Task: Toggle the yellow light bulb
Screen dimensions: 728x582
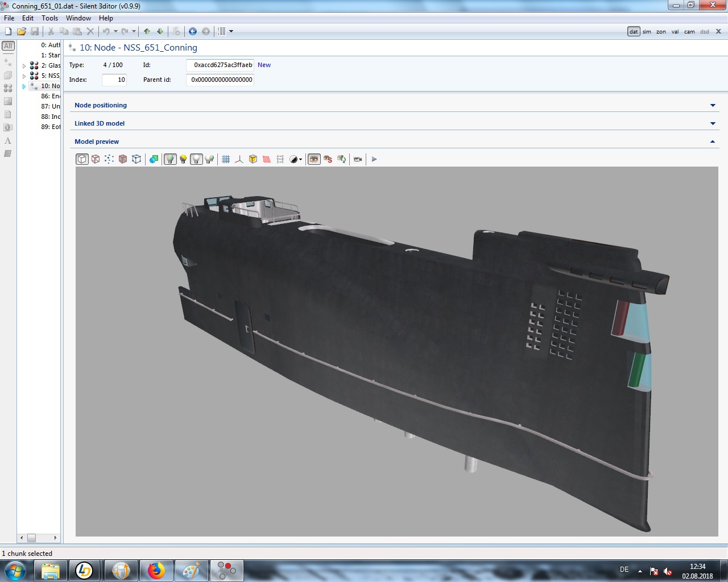Action: (183, 159)
